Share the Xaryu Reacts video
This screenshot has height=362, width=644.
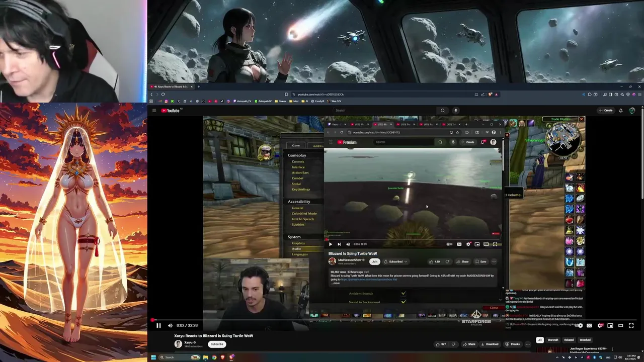point(469,344)
